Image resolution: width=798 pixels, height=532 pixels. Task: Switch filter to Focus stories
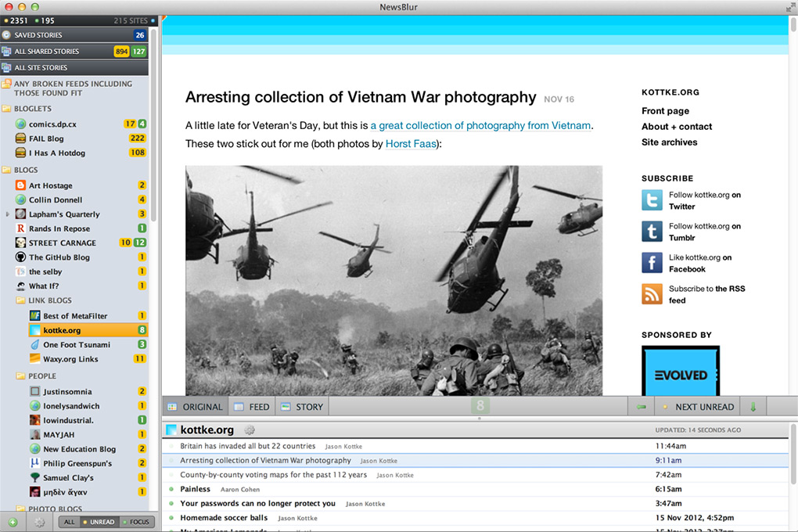[136, 522]
